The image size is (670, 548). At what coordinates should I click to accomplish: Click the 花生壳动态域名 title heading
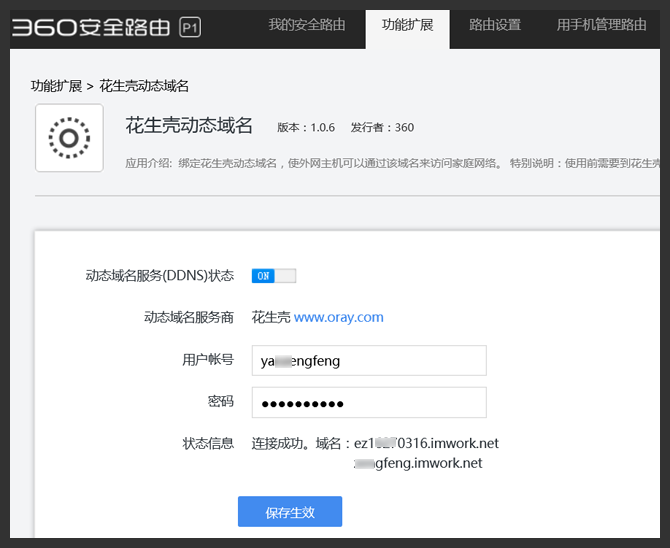point(189,126)
